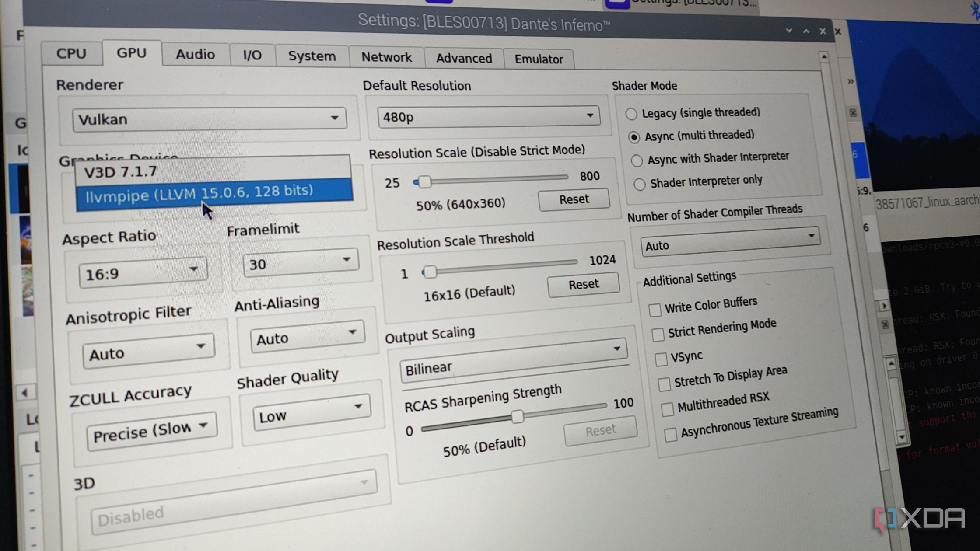This screenshot has height=551, width=980.
Task: Open the Audio tab
Action: pos(195,55)
